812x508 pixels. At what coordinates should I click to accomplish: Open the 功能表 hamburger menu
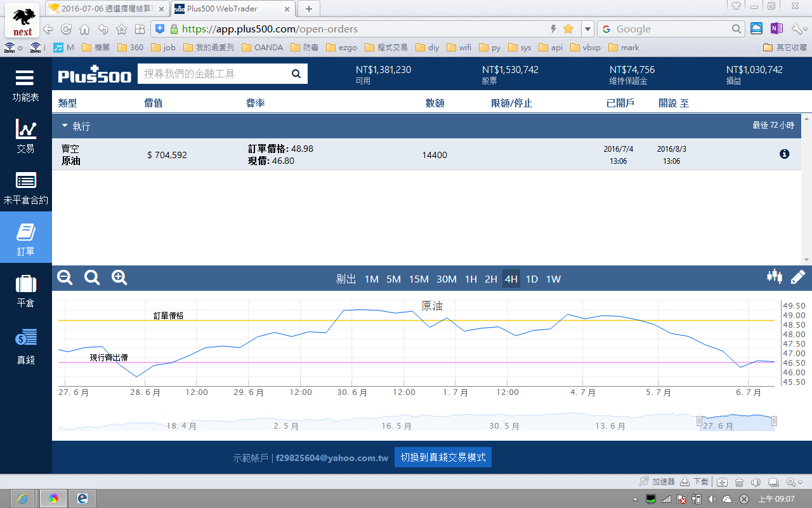tap(25, 84)
